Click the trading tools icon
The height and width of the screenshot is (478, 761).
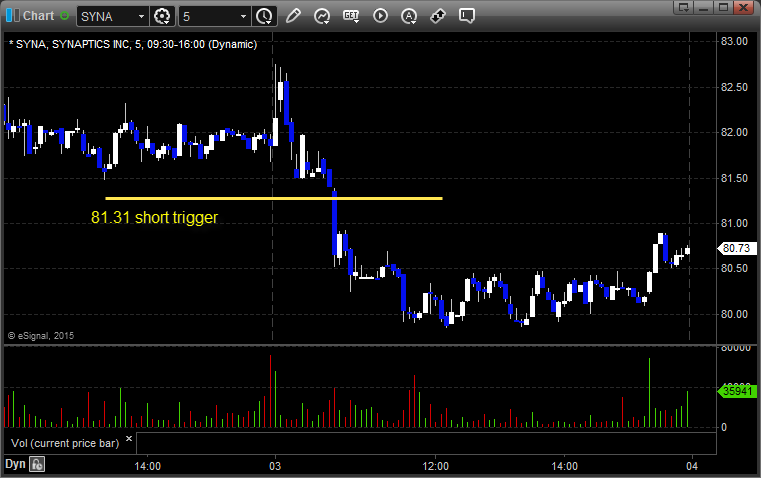[409, 16]
